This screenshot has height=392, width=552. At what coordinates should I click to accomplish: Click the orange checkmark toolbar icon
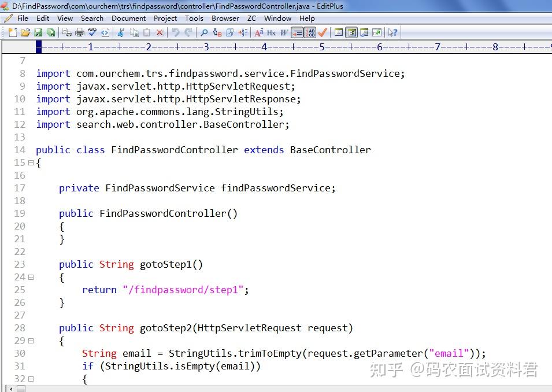pyautogui.click(x=322, y=32)
